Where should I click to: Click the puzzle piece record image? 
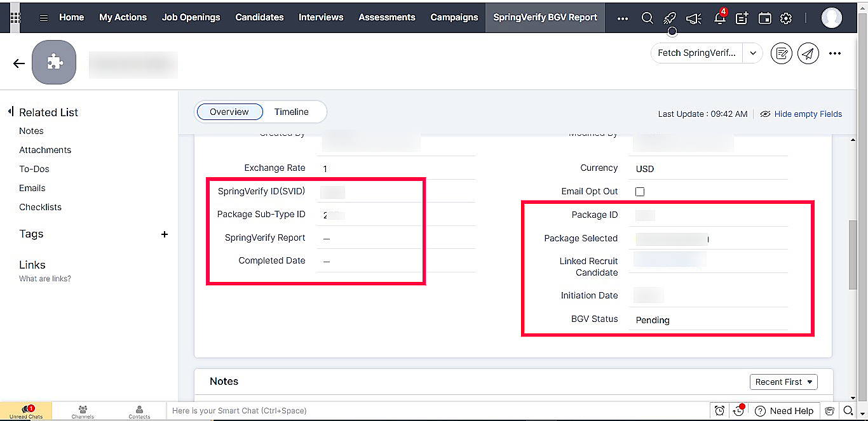click(54, 62)
